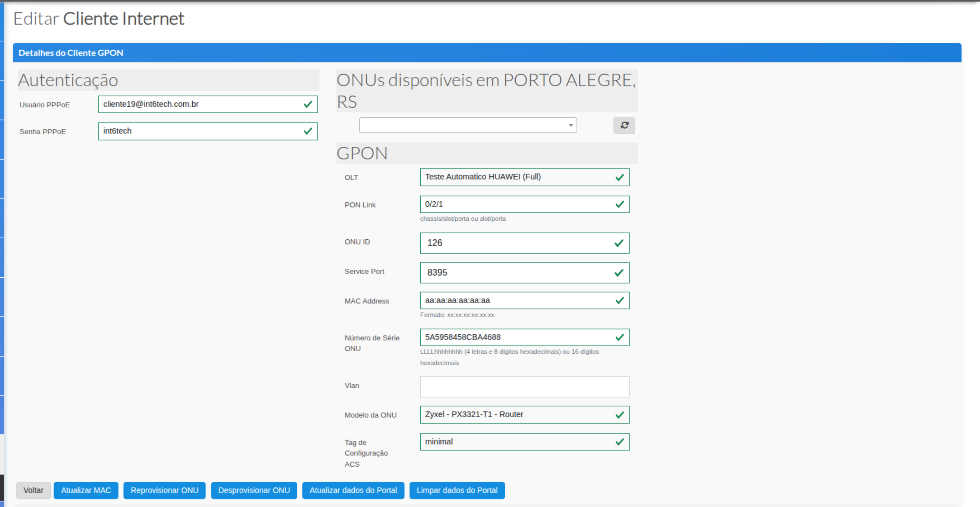980x507 pixels.
Task: Click the Voltar button
Action: pyautogui.click(x=34, y=490)
